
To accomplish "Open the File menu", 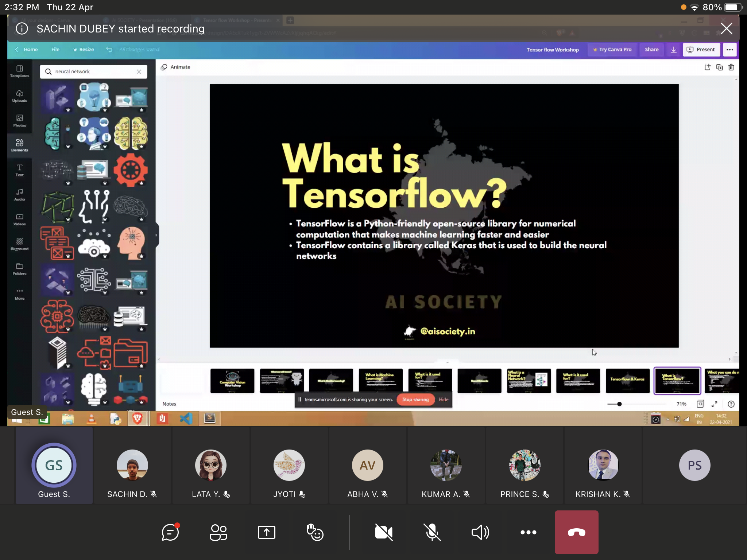I will (x=55, y=50).
